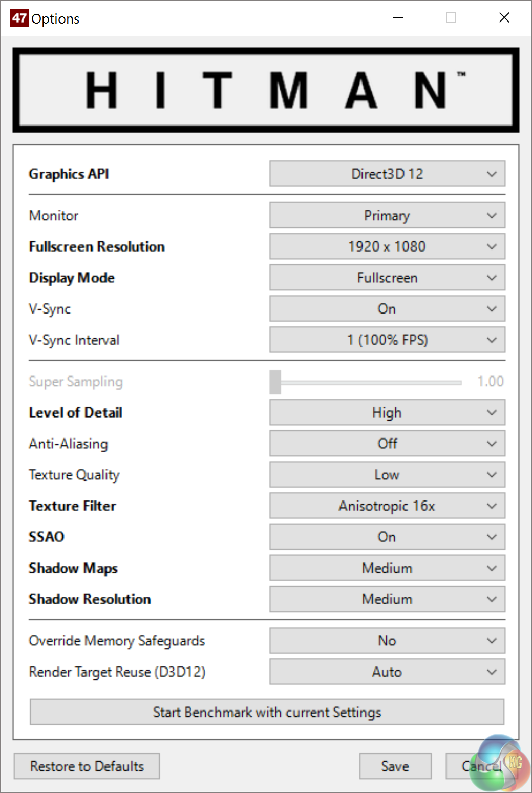The image size is (532, 793).
Task: Click the Super Sampling value 1.00
Action: 491,382
